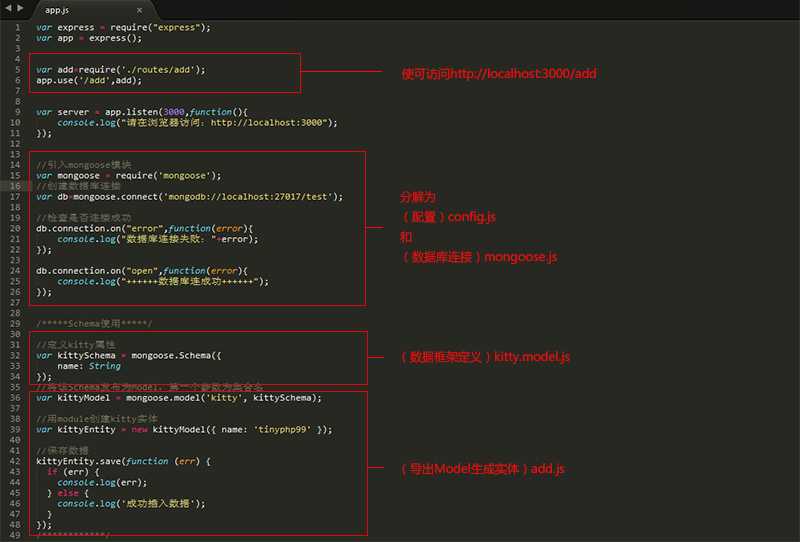Click line 42 kittyEntity.save code
This screenshot has width=800, height=542.
[x=123, y=461]
